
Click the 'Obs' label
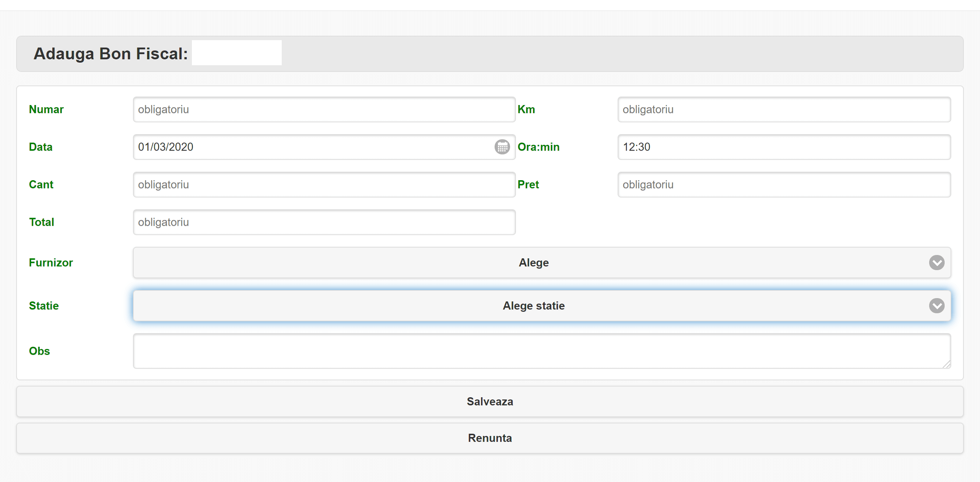click(39, 351)
